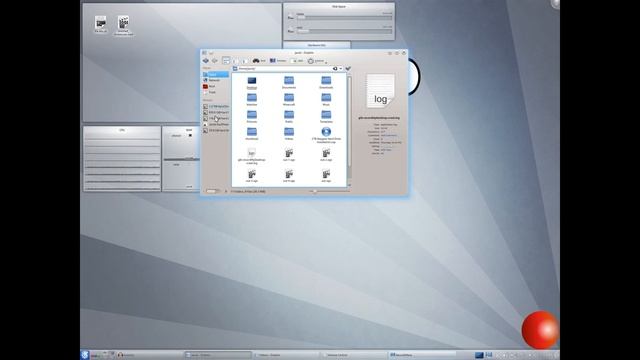Switch Dolphin to Compact view mode
The height and width of the screenshot is (360, 640).
pyautogui.click(x=236, y=61)
